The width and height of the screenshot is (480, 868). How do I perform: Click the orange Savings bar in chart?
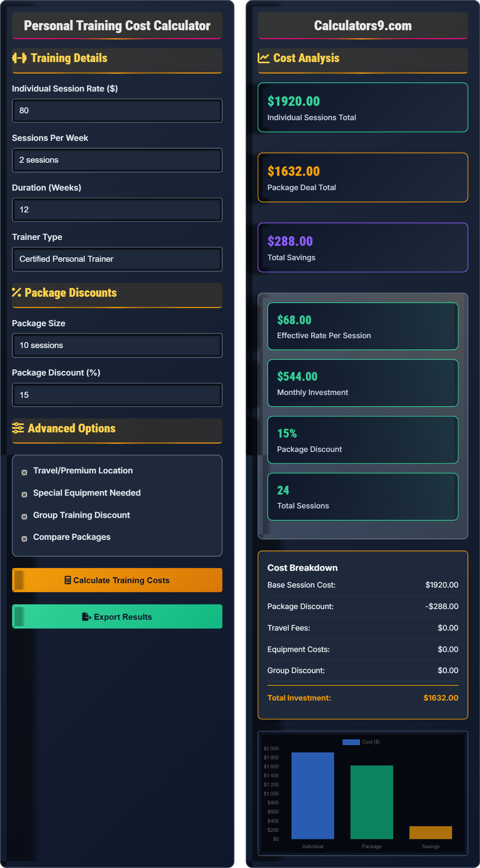click(431, 833)
